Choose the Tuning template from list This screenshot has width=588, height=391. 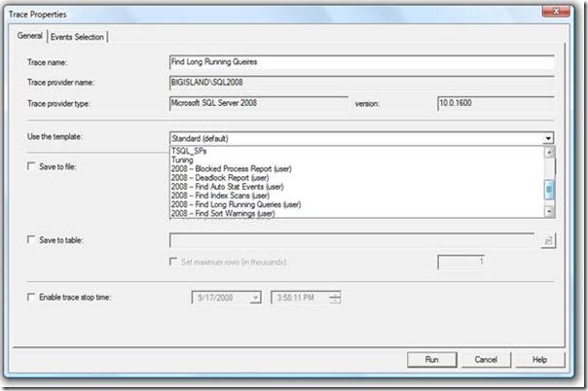pyautogui.click(x=182, y=160)
